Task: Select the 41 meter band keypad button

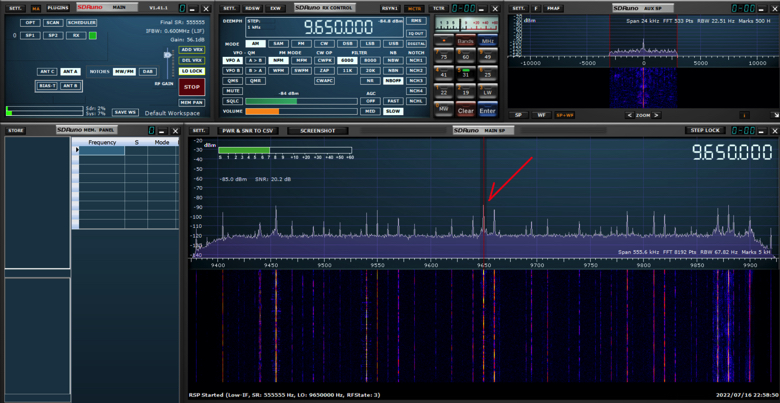Action: point(444,74)
